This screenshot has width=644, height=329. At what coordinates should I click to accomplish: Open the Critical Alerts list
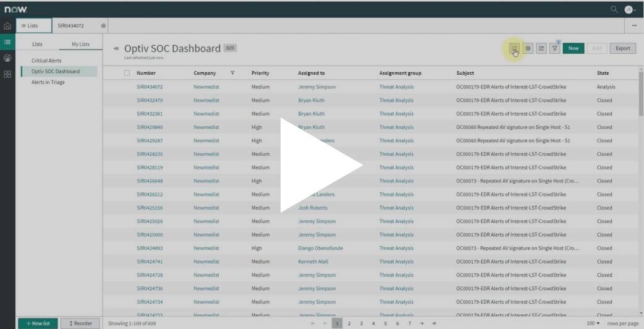pyautogui.click(x=46, y=61)
